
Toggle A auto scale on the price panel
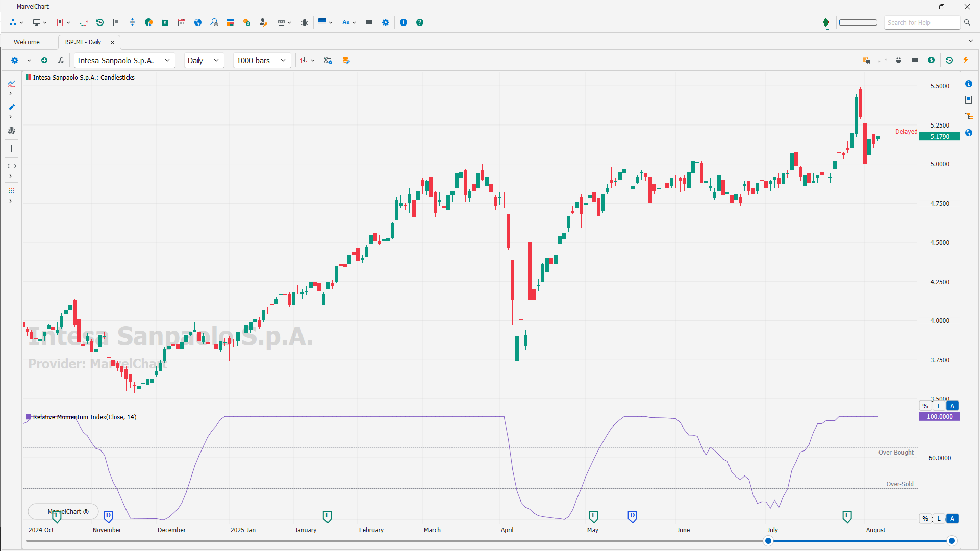pyautogui.click(x=952, y=406)
